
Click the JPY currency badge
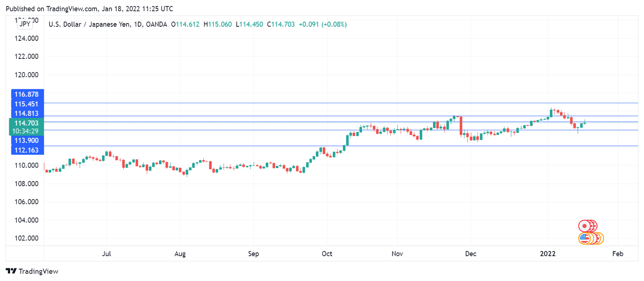[x=25, y=24]
